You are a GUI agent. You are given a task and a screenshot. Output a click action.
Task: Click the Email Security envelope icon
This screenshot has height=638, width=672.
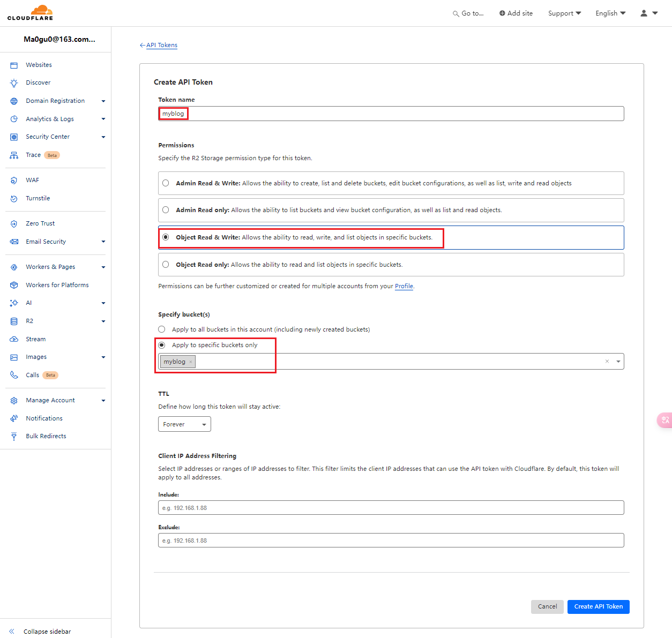14,242
